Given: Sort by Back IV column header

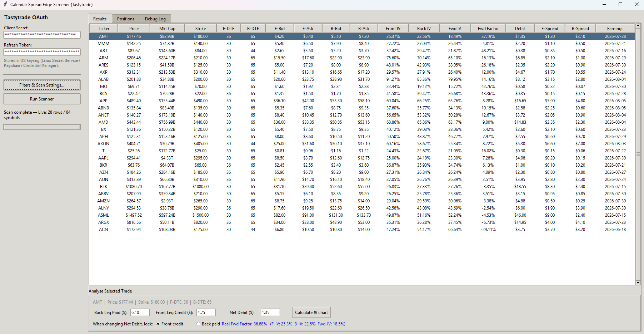Looking at the screenshot, I should tap(424, 29).
